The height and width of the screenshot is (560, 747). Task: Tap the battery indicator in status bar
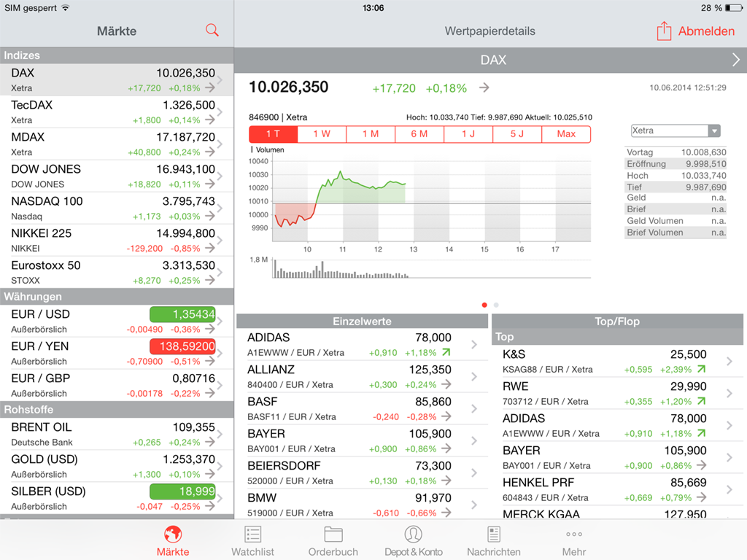tap(735, 7)
